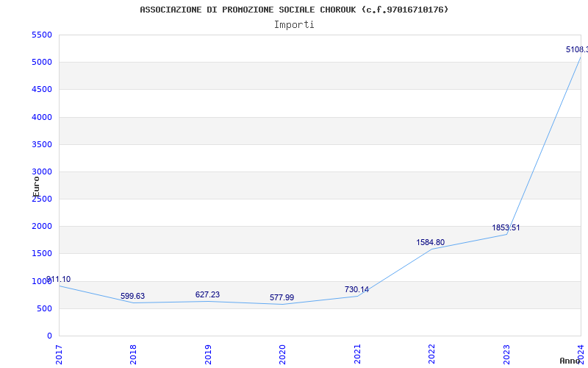
Task: Click the Euro axis title
Action: (x=36, y=187)
